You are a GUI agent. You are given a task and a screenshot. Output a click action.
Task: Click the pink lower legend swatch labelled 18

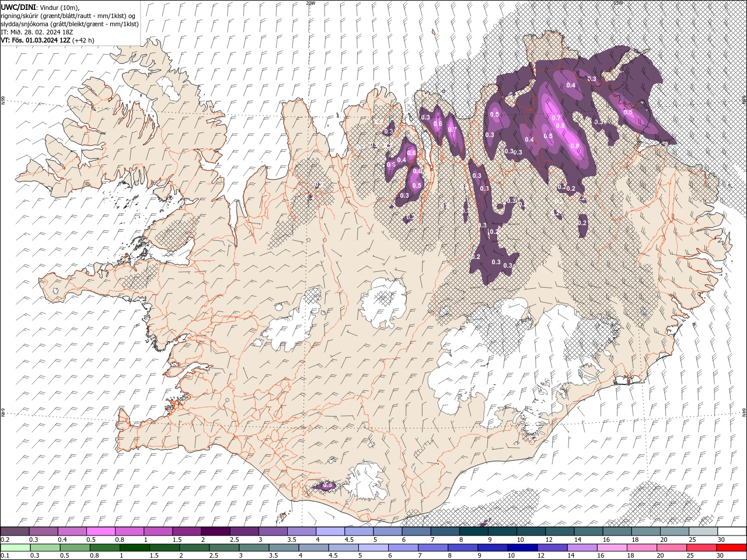point(641,548)
